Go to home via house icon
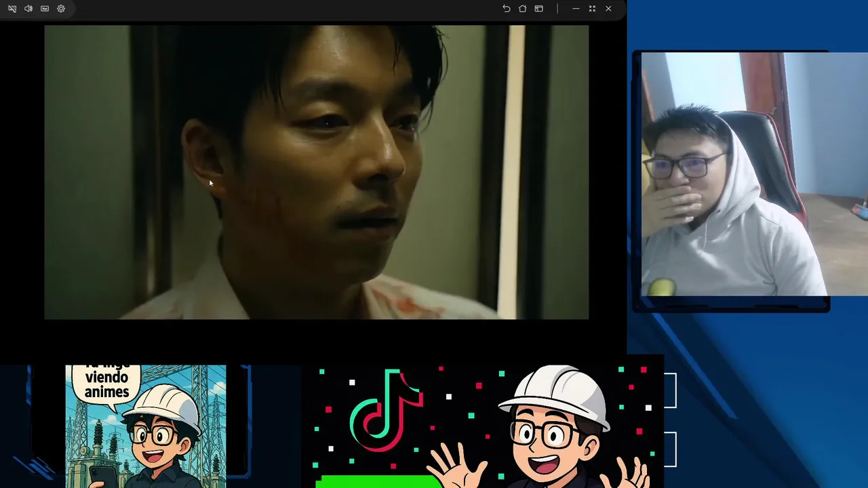The height and width of the screenshot is (488, 868). pos(523,9)
